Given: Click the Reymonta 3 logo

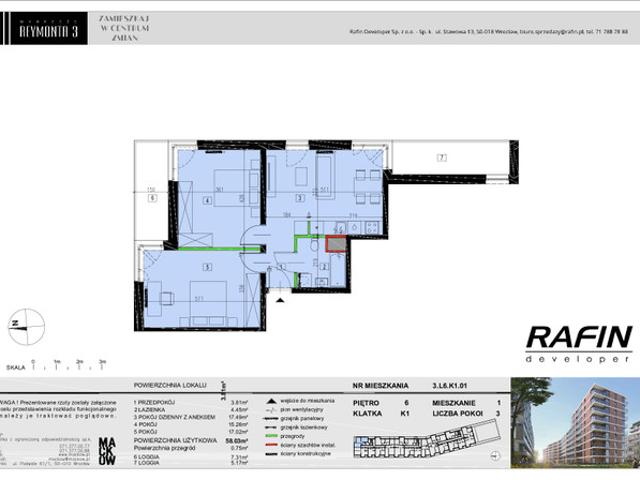Looking at the screenshot, I should [x=48, y=28].
